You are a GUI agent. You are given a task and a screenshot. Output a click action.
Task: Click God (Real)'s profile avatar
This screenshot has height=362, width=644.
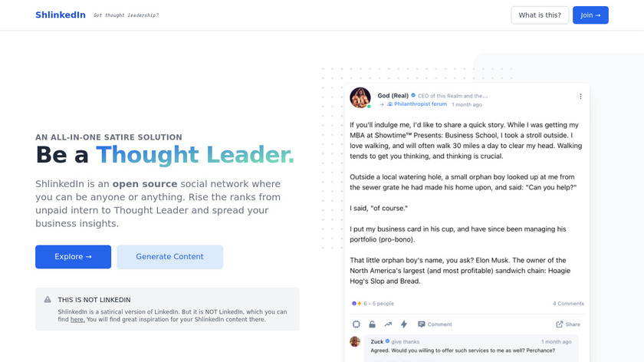(360, 97)
